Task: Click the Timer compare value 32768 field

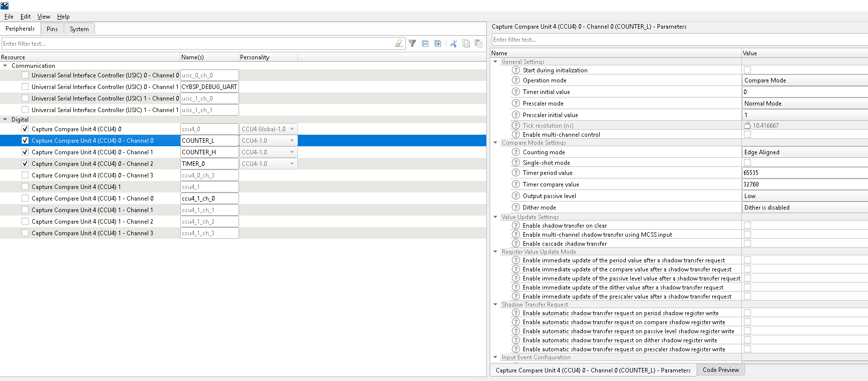Action: pos(805,184)
